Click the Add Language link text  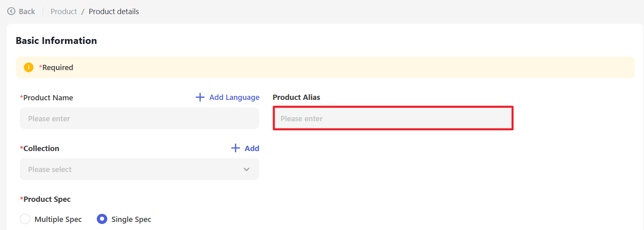coord(234,97)
